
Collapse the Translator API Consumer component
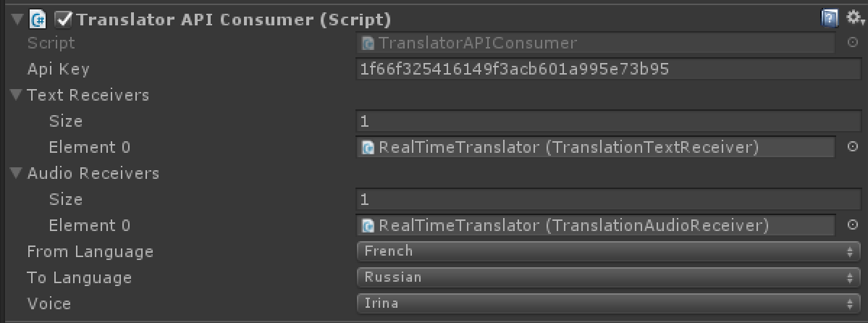[17, 20]
